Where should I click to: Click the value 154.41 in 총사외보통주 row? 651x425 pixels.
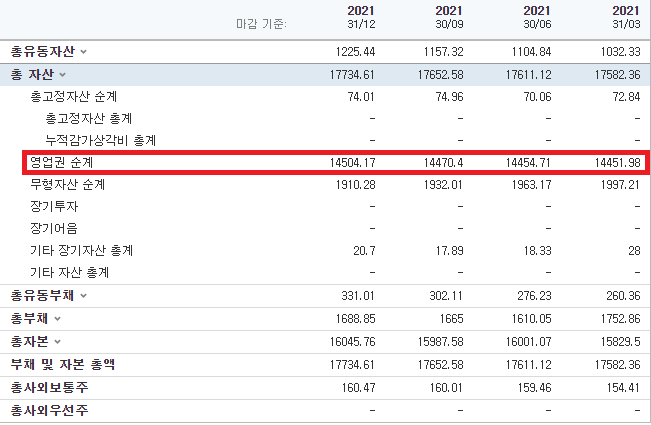click(x=623, y=388)
